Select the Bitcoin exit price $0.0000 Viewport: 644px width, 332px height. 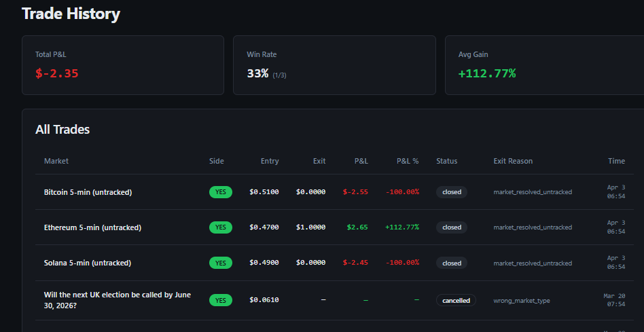pyautogui.click(x=311, y=192)
